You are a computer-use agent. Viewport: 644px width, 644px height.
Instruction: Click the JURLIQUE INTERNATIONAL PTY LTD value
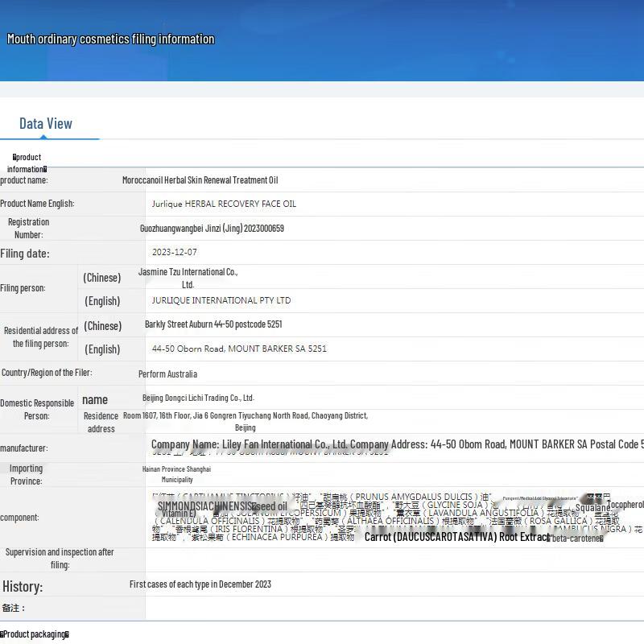pyautogui.click(x=221, y=300)
